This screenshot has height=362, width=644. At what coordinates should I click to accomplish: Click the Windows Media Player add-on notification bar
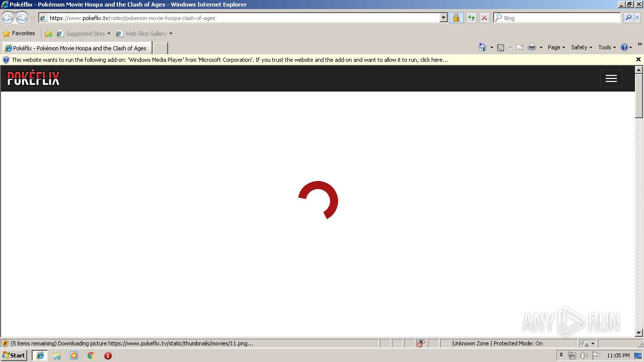pyautogui.click(x=317, y=60)
